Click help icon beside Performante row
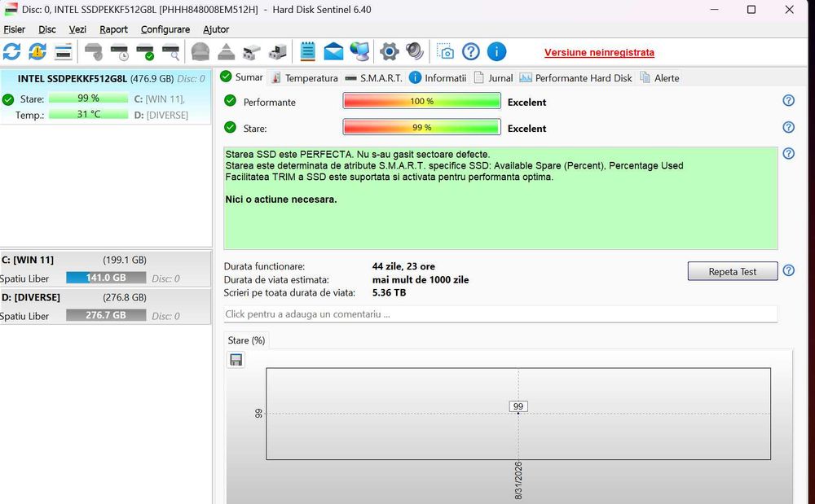The height and width of the screenshot is (504, 815). (x=788, y=101)
